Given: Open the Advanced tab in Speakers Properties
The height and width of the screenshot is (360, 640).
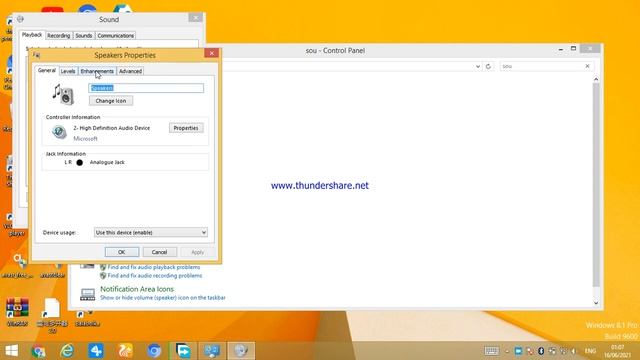Looking at the screenshot, I should pyautogui.click(x=130, y=71).
